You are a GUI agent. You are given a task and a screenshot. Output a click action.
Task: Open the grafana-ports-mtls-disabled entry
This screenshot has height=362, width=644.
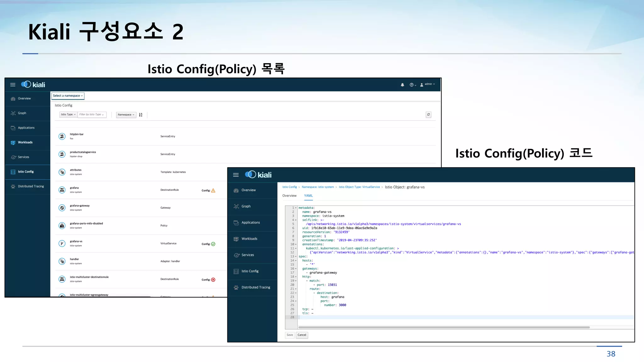[86, 224]
